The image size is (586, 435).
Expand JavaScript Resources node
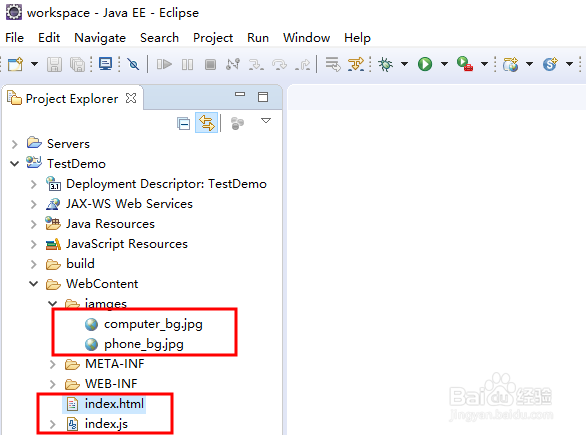pyautogui.click(x=34, y=244)
